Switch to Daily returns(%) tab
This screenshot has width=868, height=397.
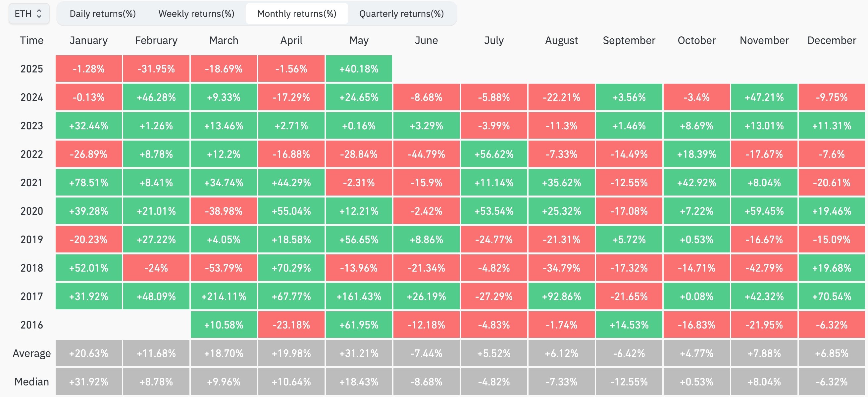coord(102,14)
